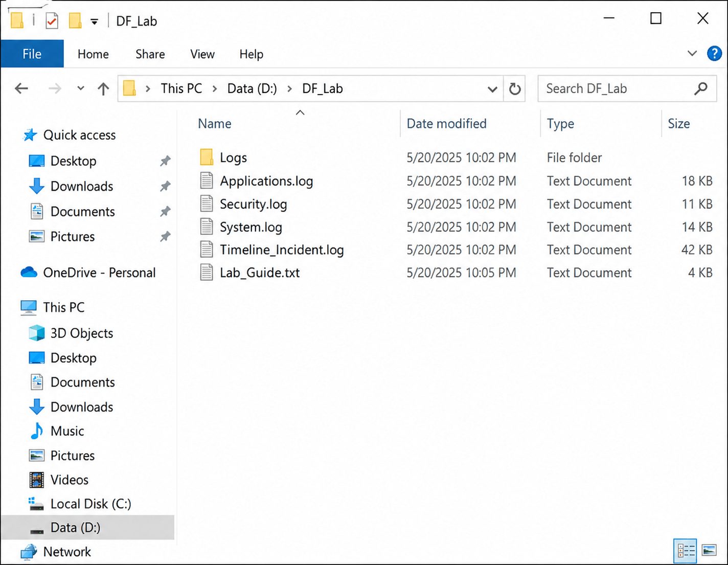The width and height of the screenshot is (728, 565).
Task: Expand the ribbon with the chevron
Action: pyautogui.click(x=692, y=53)
